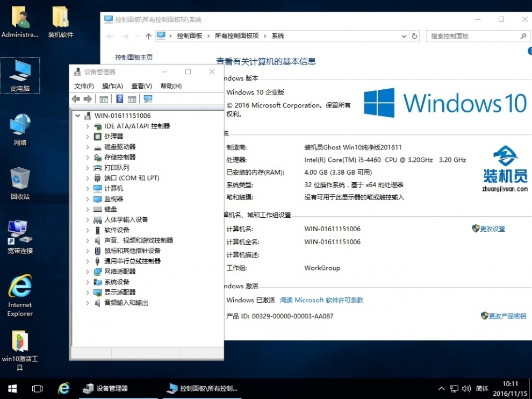Click the 搜索控制面板 search box
The image size is (532, 399).
click(x=478, y=37)
